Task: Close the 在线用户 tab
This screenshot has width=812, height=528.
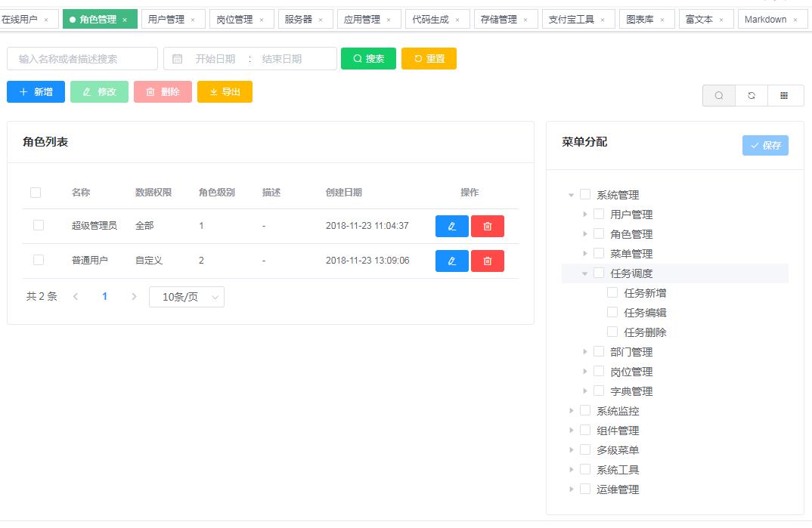Action: [x=46, y=20]
